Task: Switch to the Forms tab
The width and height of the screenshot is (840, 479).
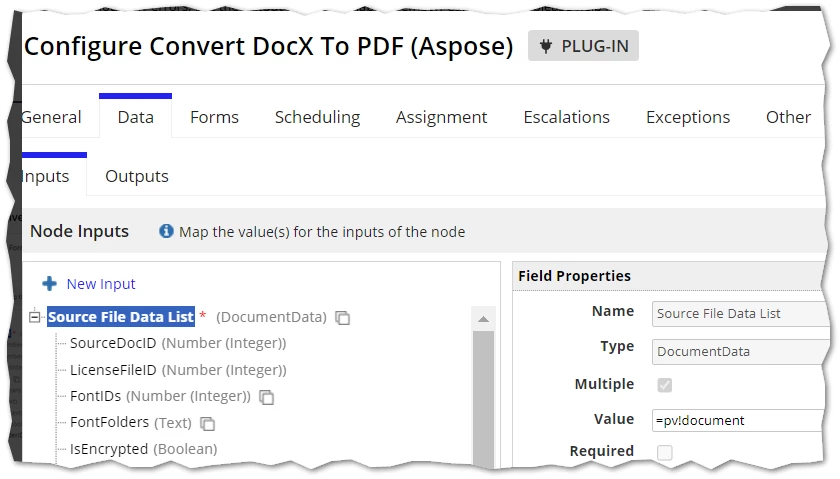Action: point(214,117)
